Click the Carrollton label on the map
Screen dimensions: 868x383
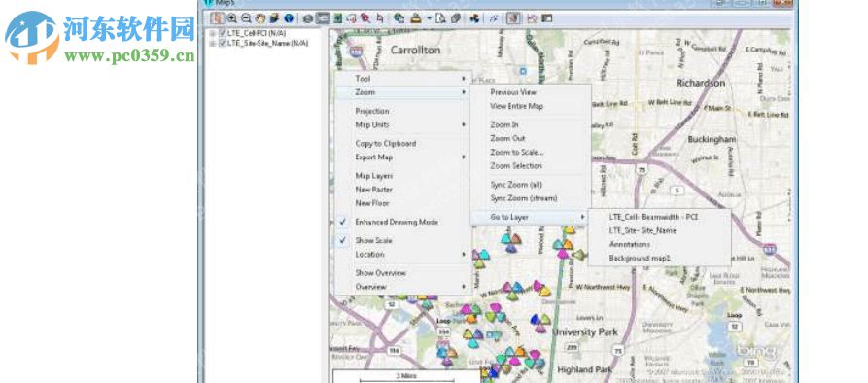point(416,51)
